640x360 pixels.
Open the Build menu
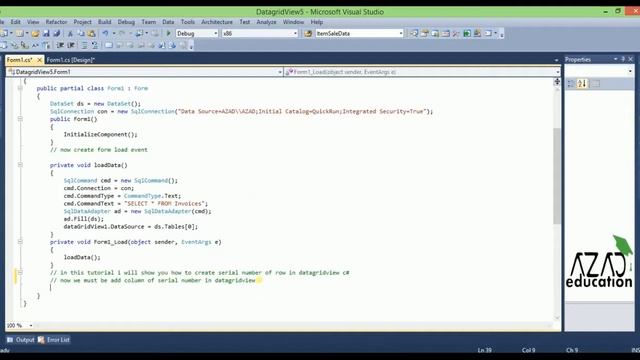tap(104, 22)
